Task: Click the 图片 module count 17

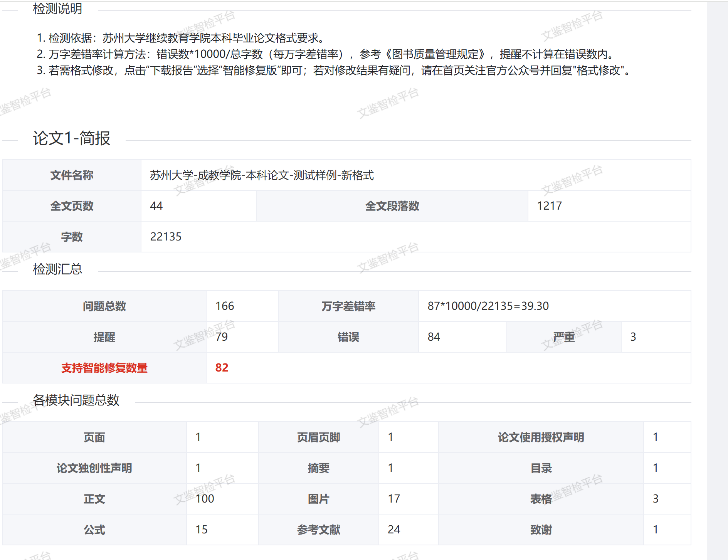Action: (x=394, y=499)
